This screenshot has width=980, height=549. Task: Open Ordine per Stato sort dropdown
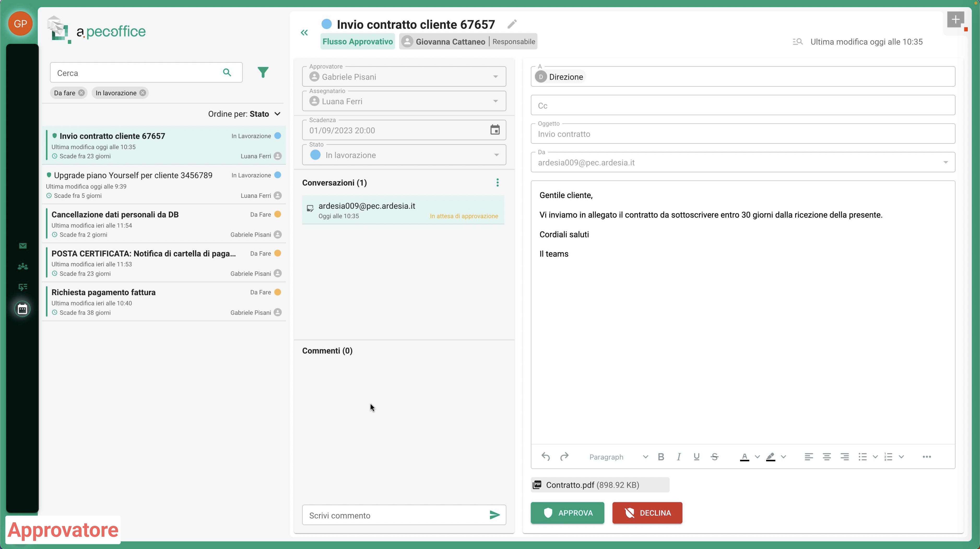(244, 114)
